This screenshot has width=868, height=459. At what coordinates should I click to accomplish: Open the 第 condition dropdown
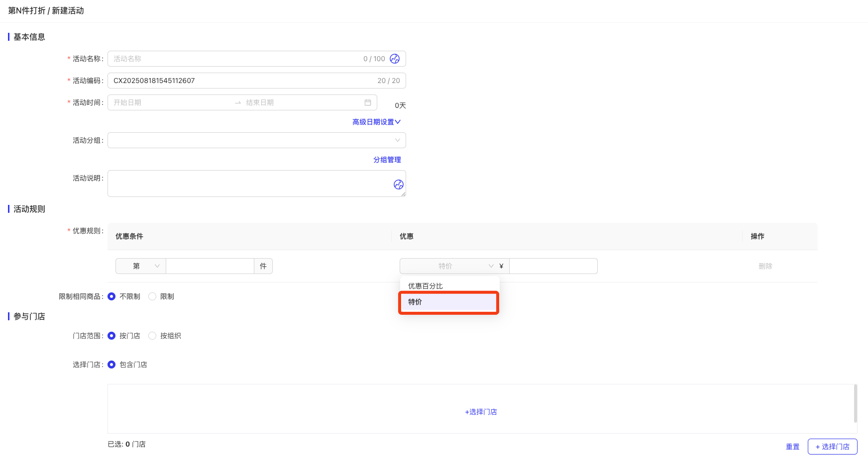coord(140,266)
